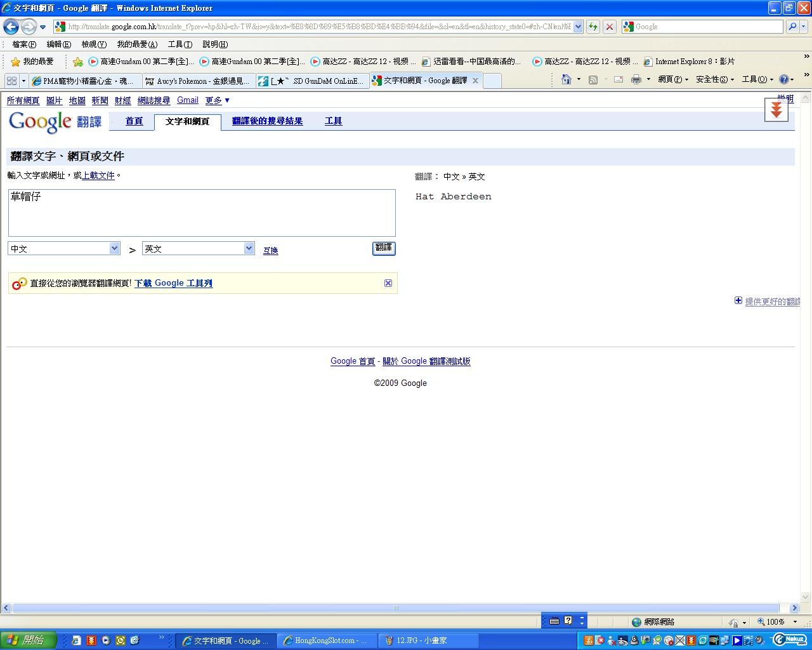Click the 上載文件 upload link

pos(98,176)
